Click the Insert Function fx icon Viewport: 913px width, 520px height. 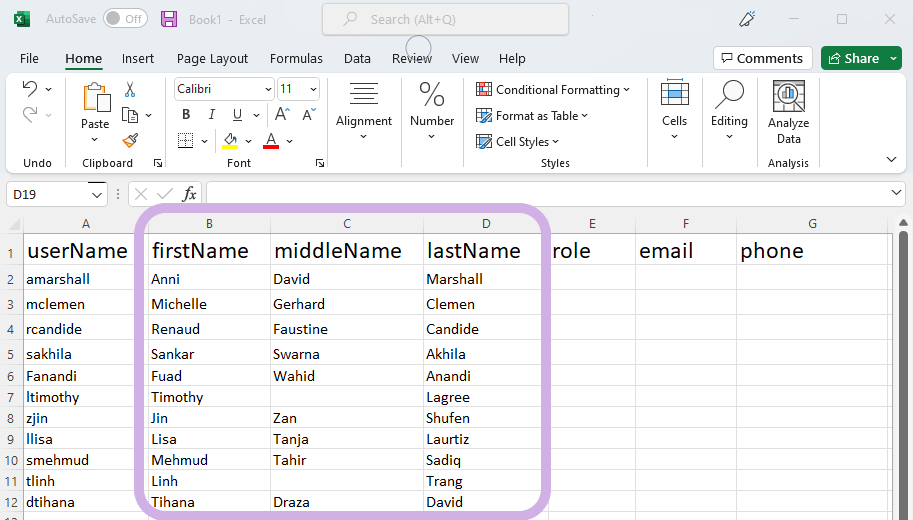click(x=189, y=194)
